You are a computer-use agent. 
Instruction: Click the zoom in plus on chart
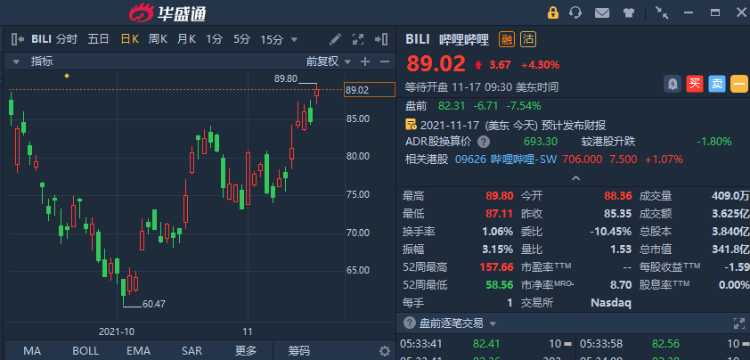(365, 61)
